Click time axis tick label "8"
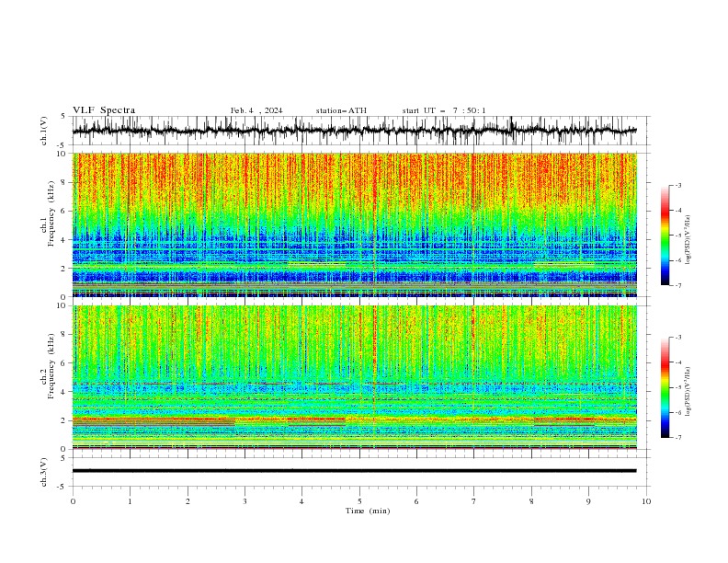The image size is (728, 563). point(531,501)
